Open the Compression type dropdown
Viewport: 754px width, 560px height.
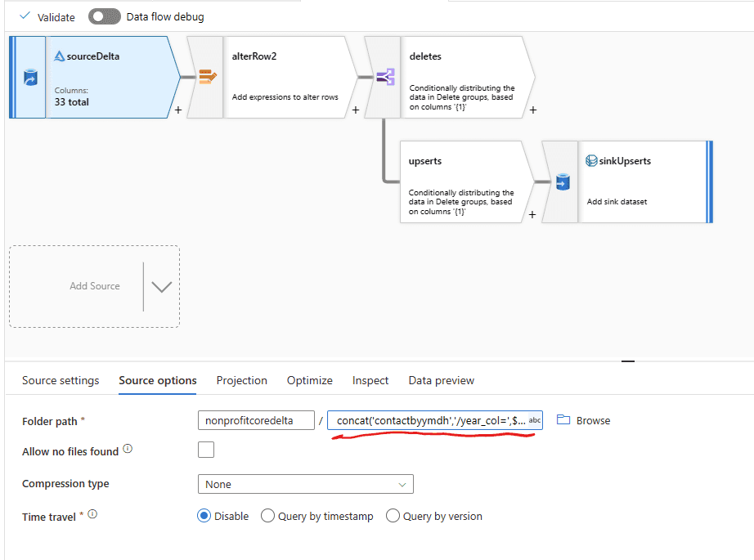tap(305, 484)
